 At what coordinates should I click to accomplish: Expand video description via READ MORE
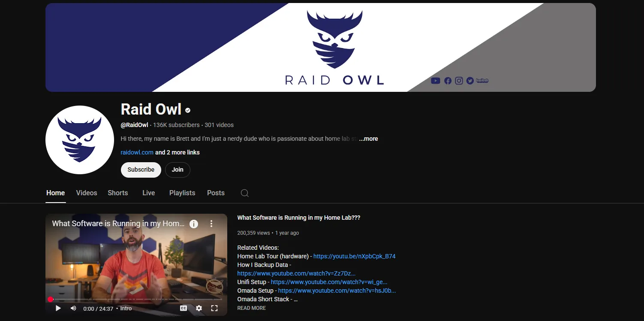252,308
